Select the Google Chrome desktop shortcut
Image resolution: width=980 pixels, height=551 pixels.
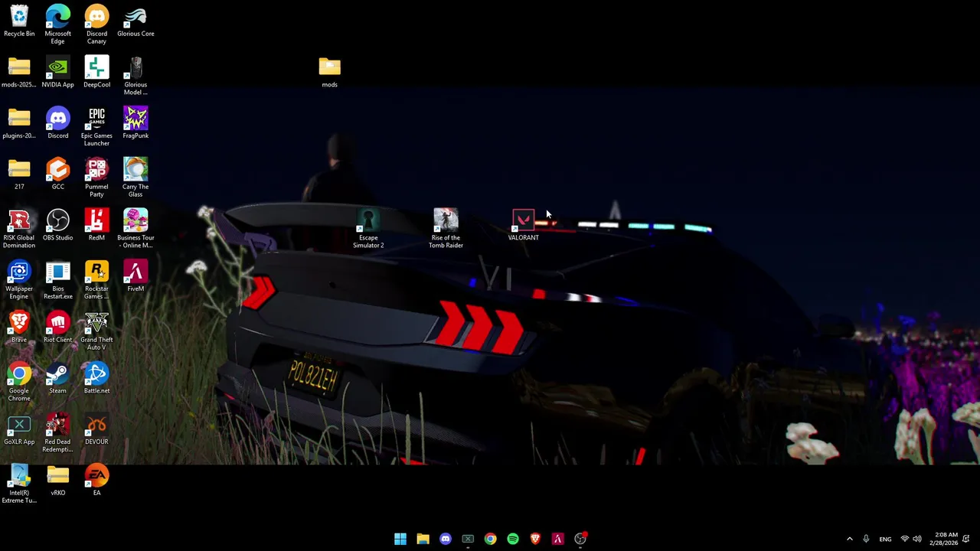[x=19, y=383]
